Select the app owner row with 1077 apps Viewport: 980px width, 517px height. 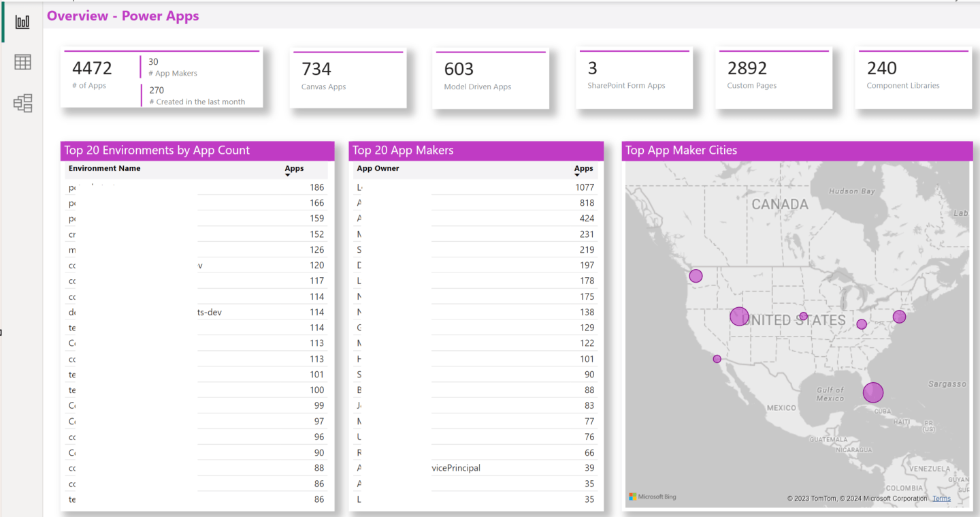pyautogui.click(x=476, y=187)
